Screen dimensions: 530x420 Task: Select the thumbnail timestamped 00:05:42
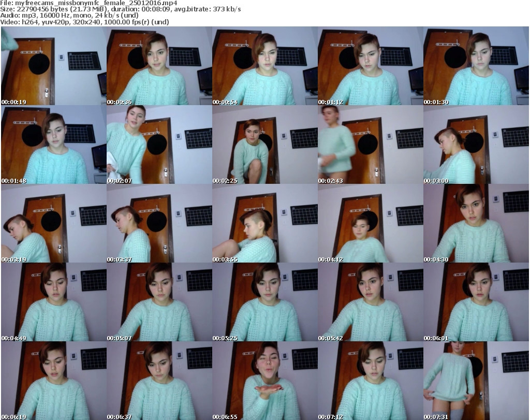point(370,302)
